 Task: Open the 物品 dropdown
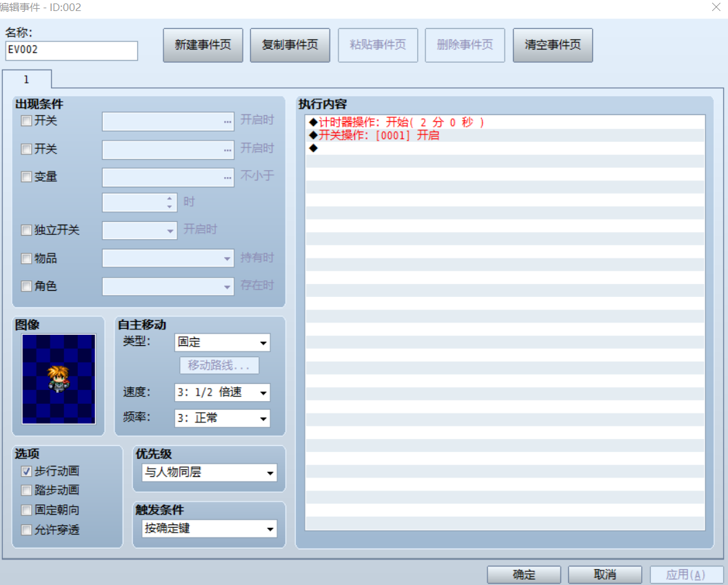pos(168,258)
